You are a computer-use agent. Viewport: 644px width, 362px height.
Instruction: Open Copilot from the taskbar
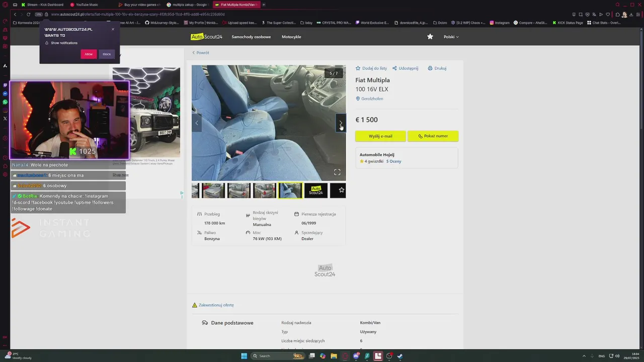point(323,356)
